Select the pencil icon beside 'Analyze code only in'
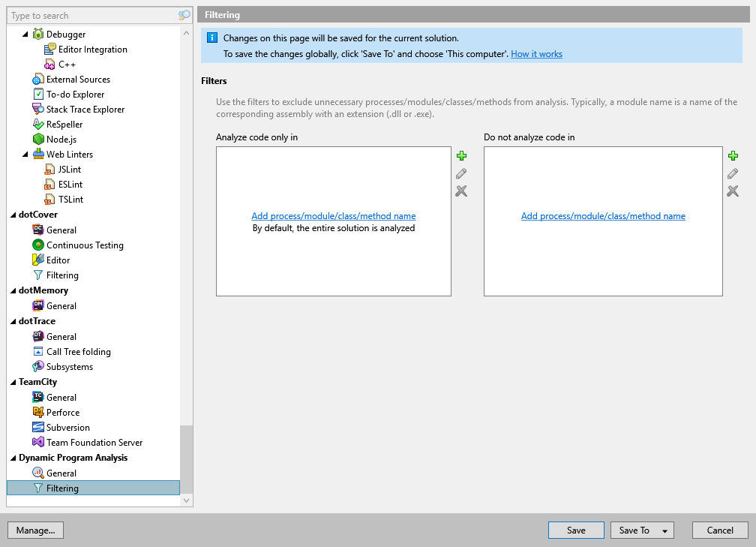Image resolution: width=756 pixels, height=547 pixels. point(461,173)
